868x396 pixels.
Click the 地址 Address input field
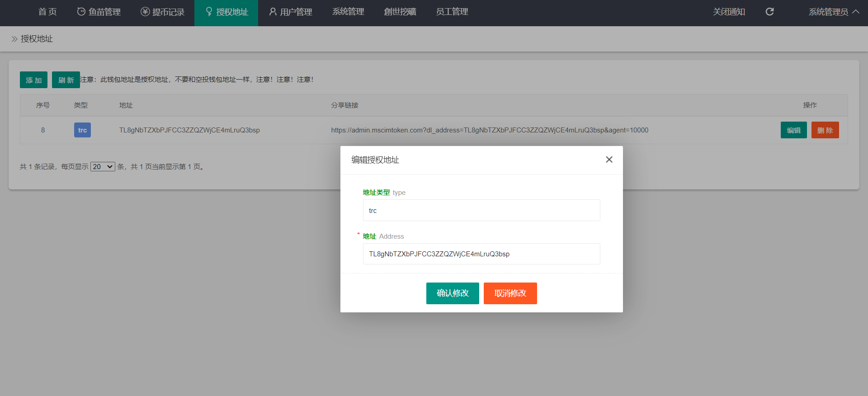(481, 254)
